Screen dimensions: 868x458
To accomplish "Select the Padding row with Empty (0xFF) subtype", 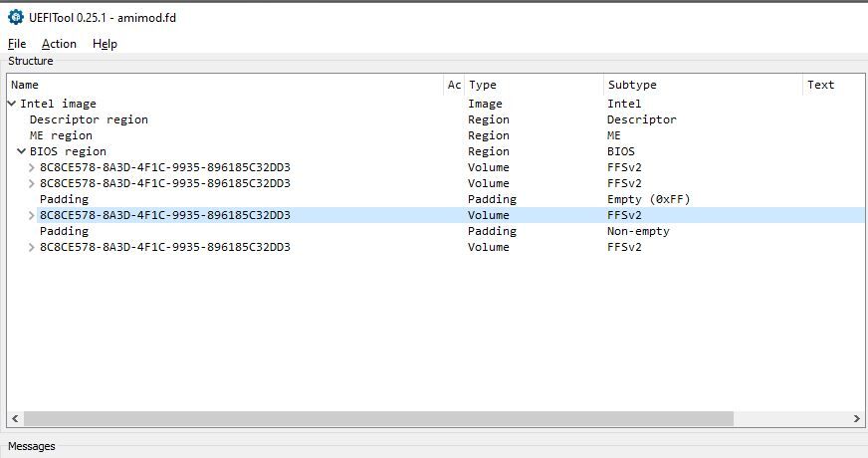I will [x=436, y=199].
